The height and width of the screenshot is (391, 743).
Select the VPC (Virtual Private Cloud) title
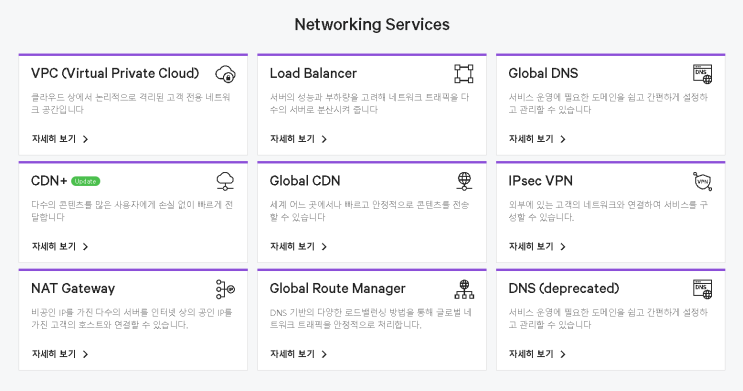pos(115,73)
